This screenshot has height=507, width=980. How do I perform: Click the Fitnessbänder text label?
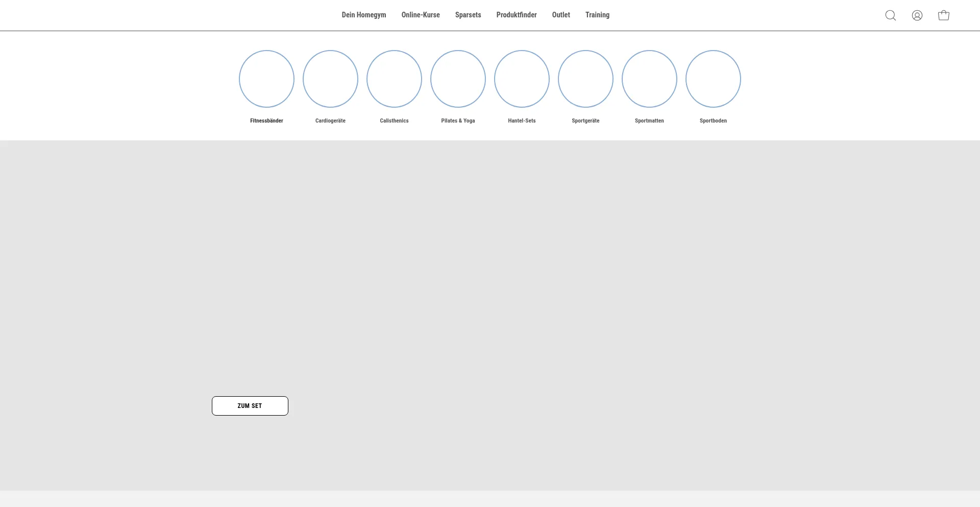pyautogui.click(x=266, y=121)
